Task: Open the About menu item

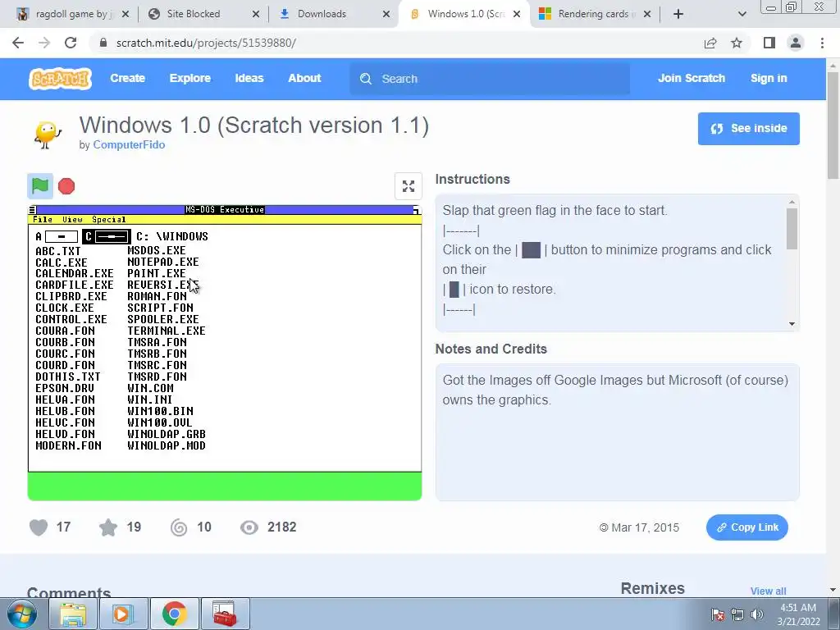Action: click(304, 78)
